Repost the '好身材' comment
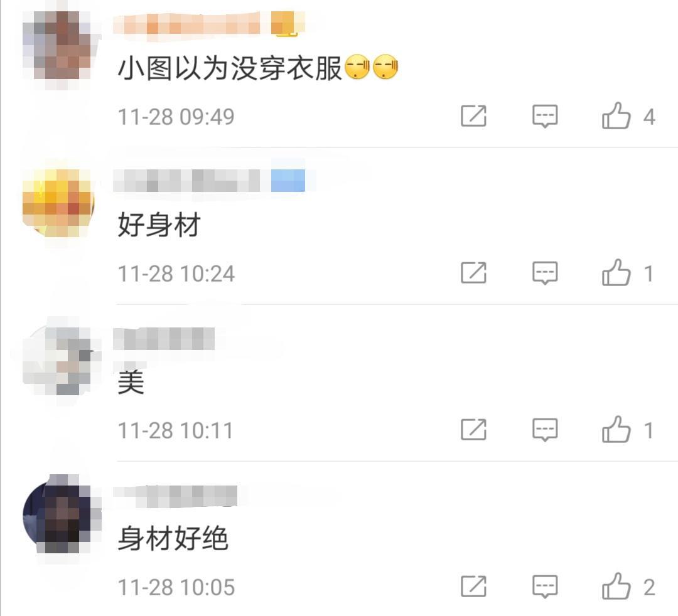Viewport: 678px width, 616px height. 473,273
